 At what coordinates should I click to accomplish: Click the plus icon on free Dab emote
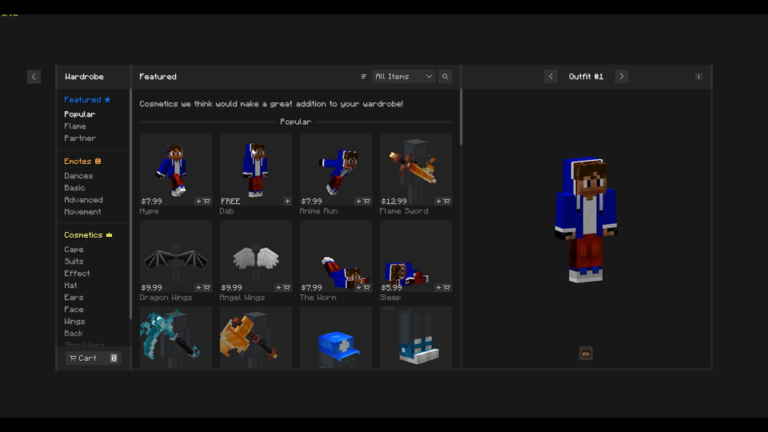tap(287, 201)
